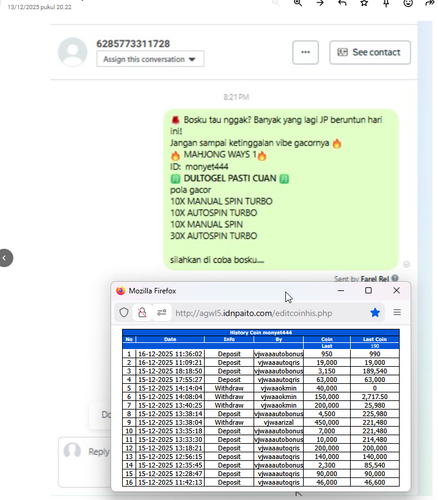
Task: Expand the Assign this conversation dropdown
Action: (150, 59)
